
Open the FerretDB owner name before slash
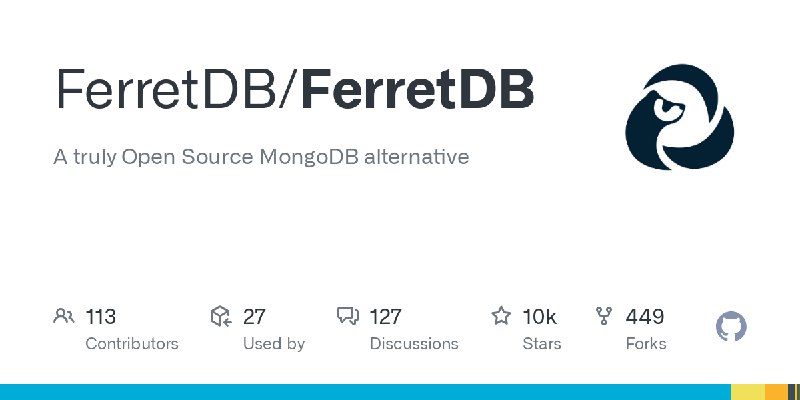pyautogui.click(x=166, y=90)
